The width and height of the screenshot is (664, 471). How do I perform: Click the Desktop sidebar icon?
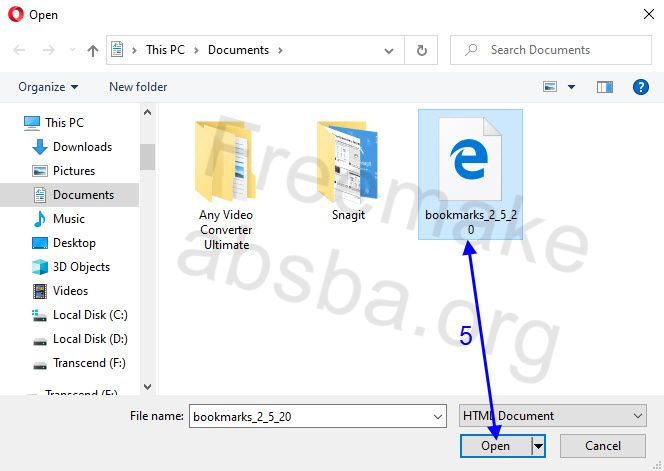pyautogui.click(x=40, y=243)
